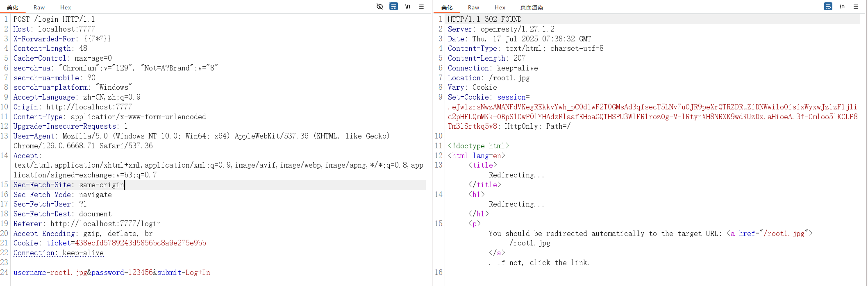Click the <!doctype html> response line
868x286 pixels.
[x=478, y=146]
